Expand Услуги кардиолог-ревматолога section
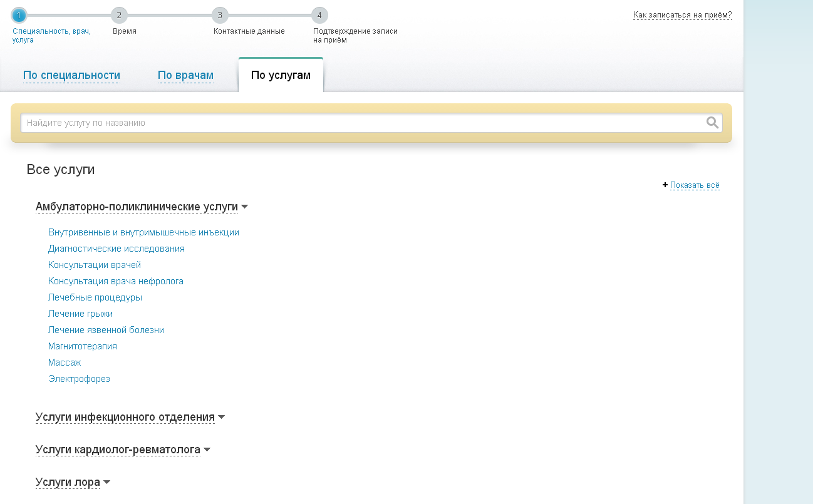Viewport: 813px width, 504px height. click(123, 450)
